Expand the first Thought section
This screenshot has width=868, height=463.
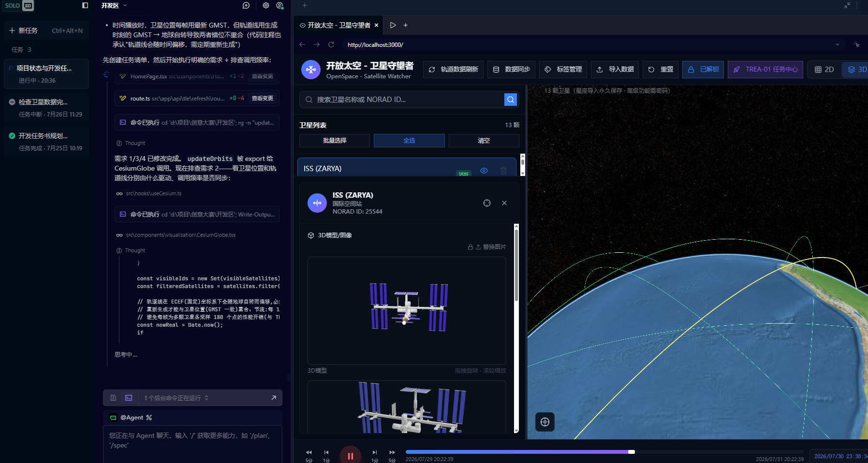[131, 143]
